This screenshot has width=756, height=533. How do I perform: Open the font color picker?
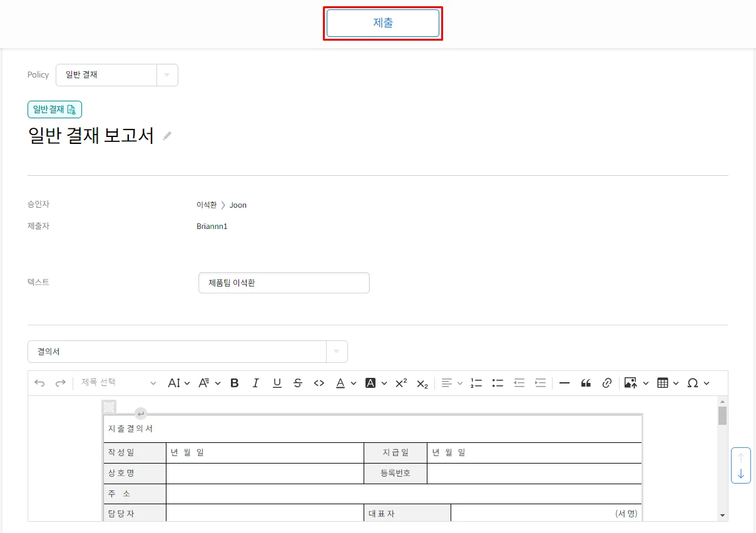point(345,383)
